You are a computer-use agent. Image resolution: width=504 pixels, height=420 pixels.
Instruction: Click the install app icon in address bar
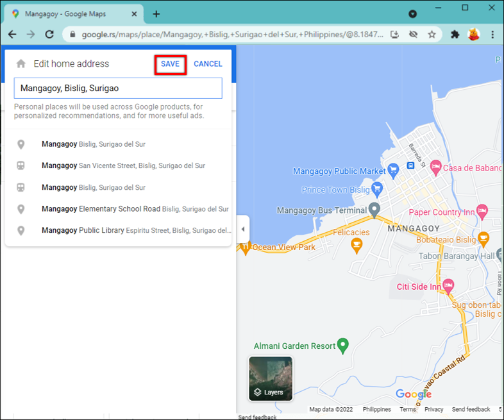(394, 34)
